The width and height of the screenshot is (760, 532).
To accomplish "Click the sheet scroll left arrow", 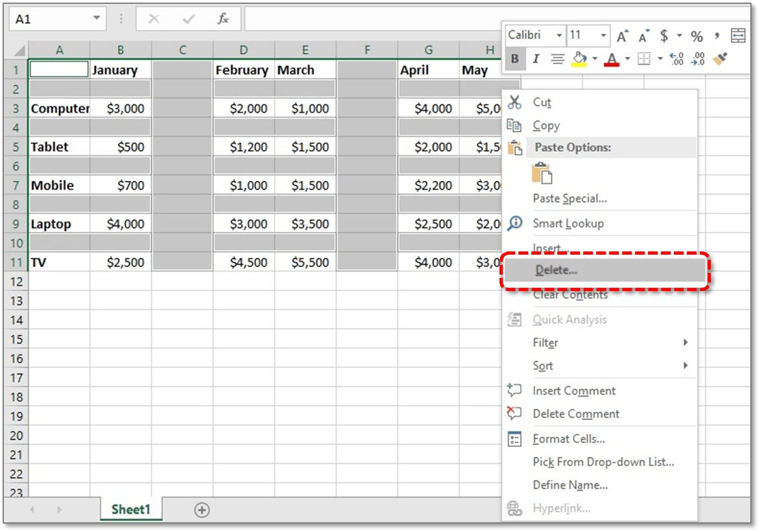I will 32,510.
